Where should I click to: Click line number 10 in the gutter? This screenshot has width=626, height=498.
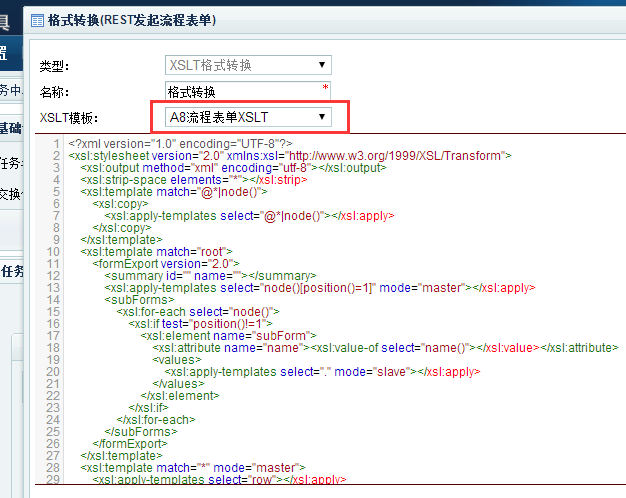(53, 252)
